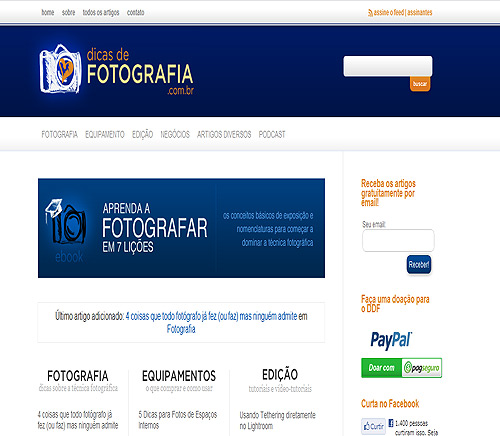Open the EQUIPAMENTOS column heading

pos(179,376)
